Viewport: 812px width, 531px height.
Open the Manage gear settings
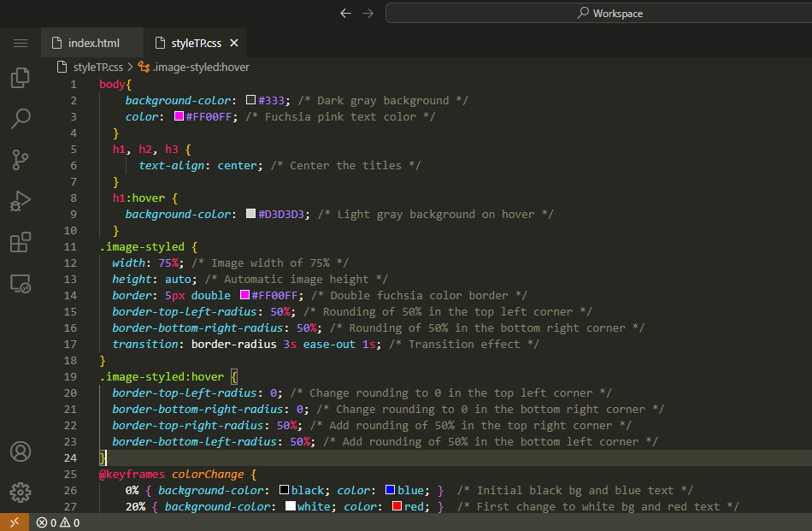21,493
